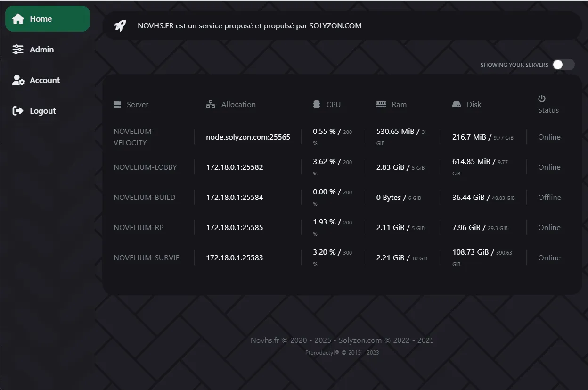The height and width of the screenshot is (390, 588).
Task: Click the Ram memory icon
Action: (x=381, y=104)
